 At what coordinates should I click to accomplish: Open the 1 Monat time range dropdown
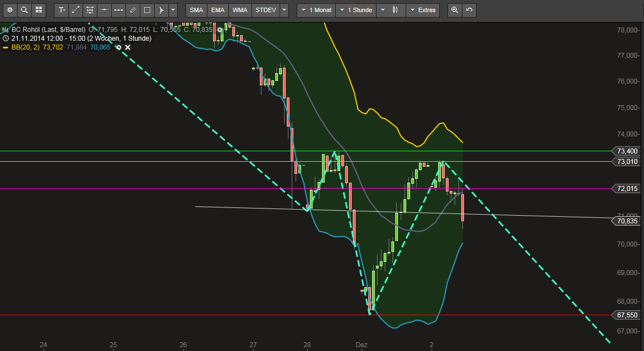point(316,10)
